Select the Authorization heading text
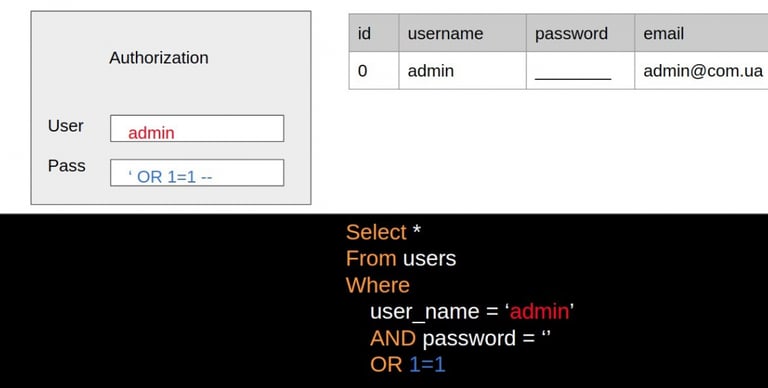 point(159,58)
